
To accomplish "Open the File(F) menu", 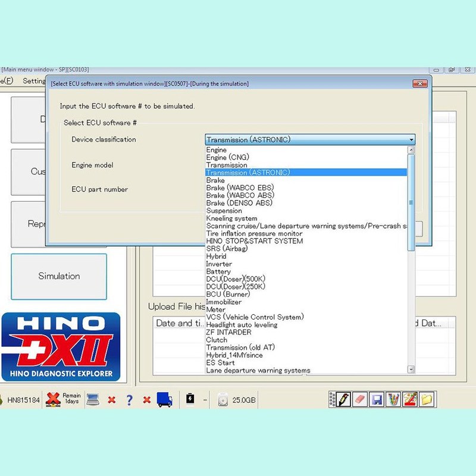I will pos(6,81).
